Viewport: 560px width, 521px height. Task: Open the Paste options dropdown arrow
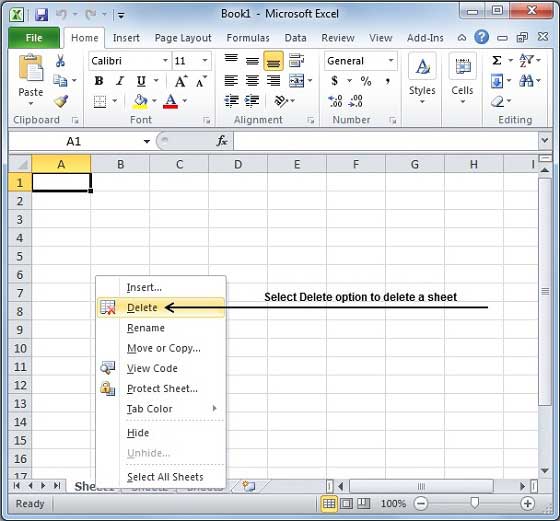click(31, 104)
